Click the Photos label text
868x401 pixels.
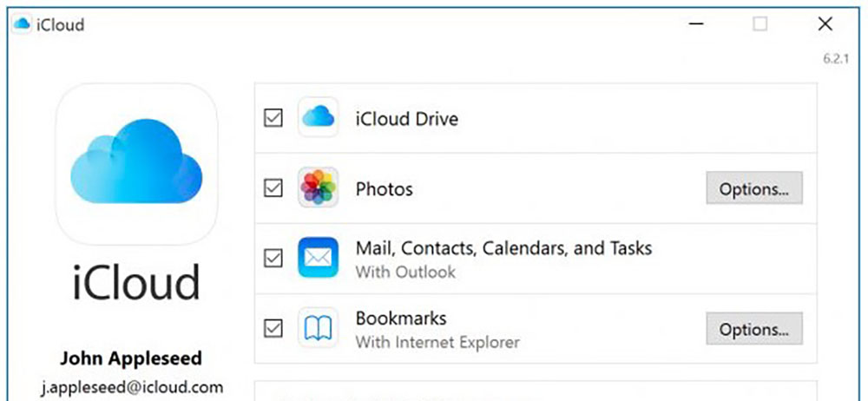pos(385,189)
